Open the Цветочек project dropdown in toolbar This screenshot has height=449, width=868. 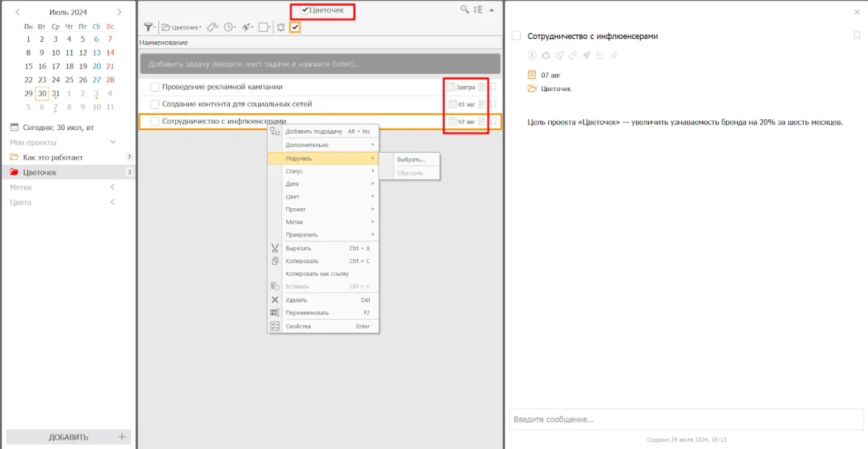point(182,27)
